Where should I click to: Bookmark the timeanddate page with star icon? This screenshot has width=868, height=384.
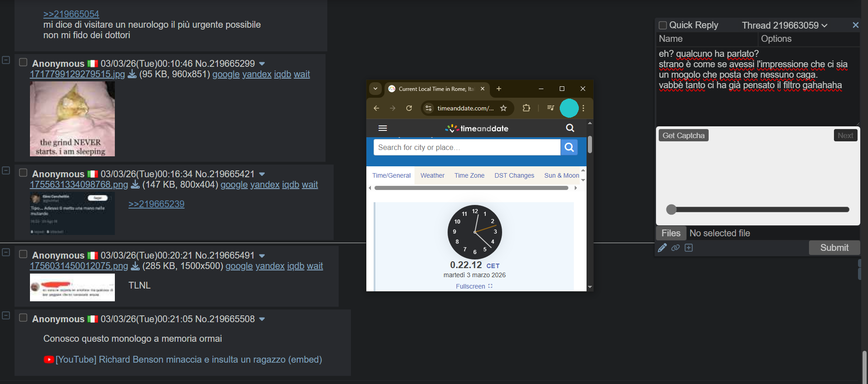[x=503, y=108]
